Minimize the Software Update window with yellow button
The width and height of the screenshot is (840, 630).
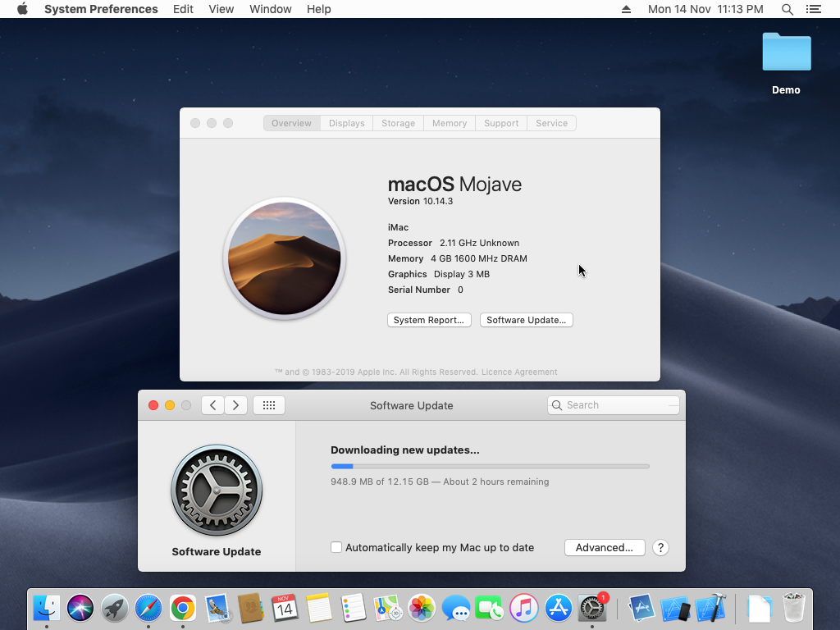pos(170,405)
